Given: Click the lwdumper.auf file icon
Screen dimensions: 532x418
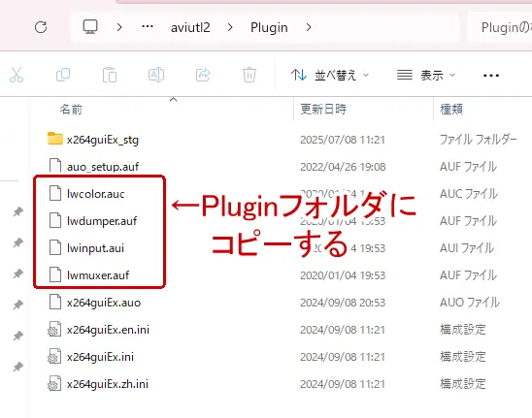Looking at the screenshot, I should (55, 220).
